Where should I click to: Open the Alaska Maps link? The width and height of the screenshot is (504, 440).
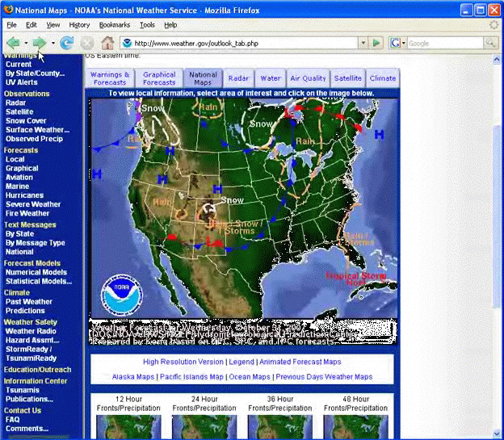133,377
